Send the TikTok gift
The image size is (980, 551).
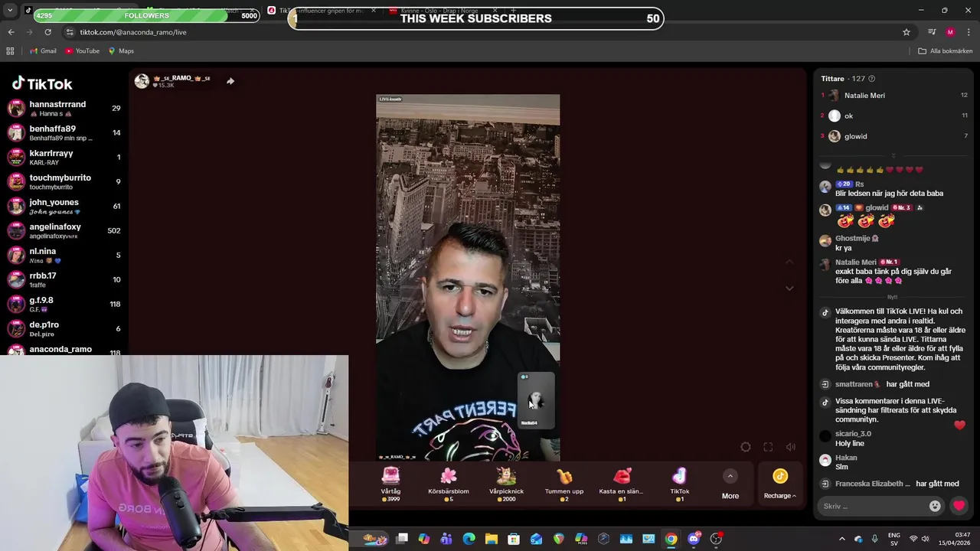click(680, 484)
